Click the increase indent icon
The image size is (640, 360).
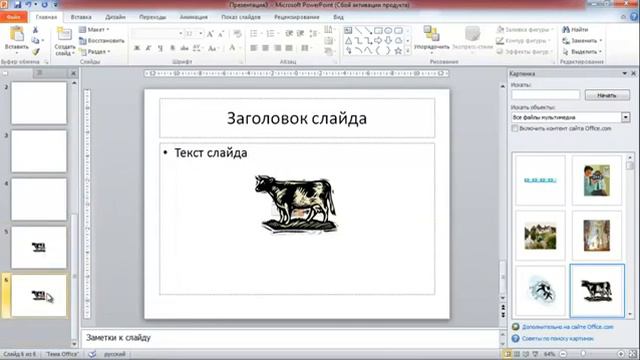tap(300, 33)
